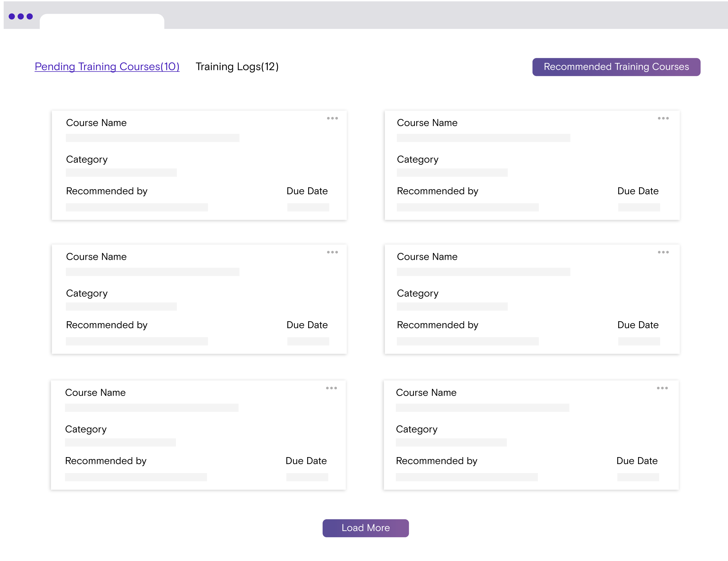
Task: Switch to the Training Logs(12) tab
Action: (x=237, y=67)
